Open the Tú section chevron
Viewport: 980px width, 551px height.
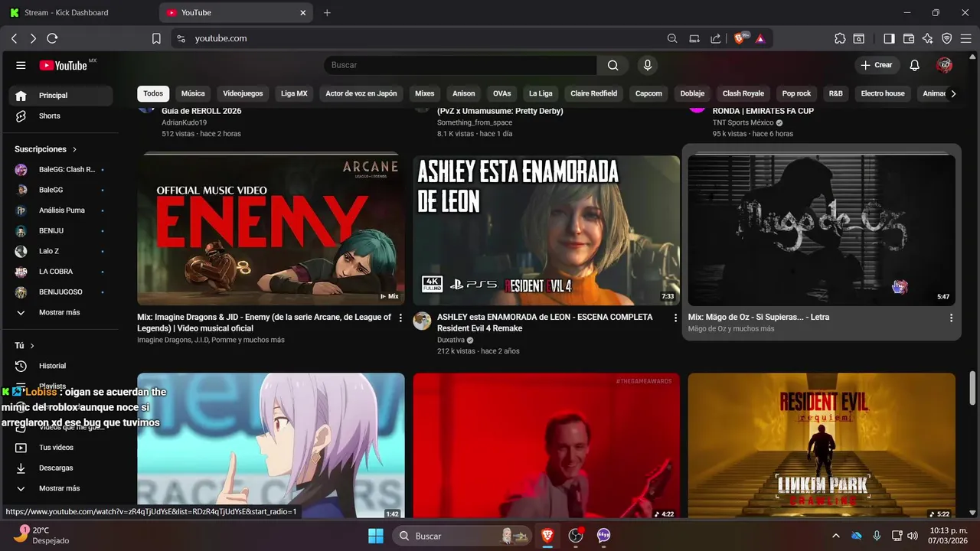coord(32,346)
